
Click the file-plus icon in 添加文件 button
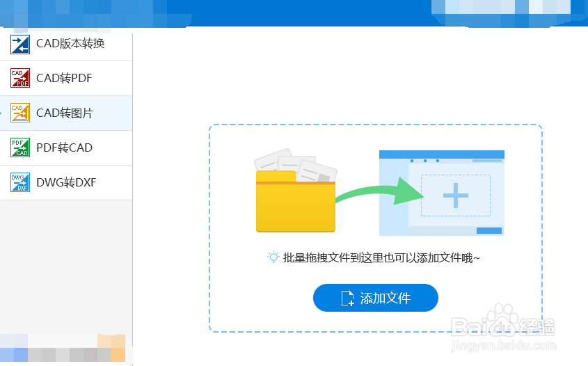[x=347, y=299]
